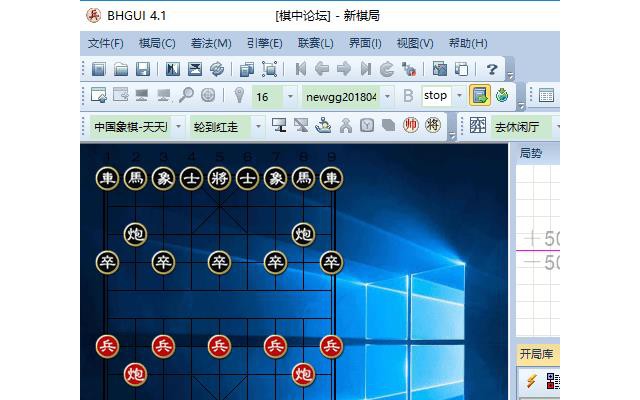The image size is (640, 400).
Task: Open the 界面(I) menu
Action: [x=365, y=43]
